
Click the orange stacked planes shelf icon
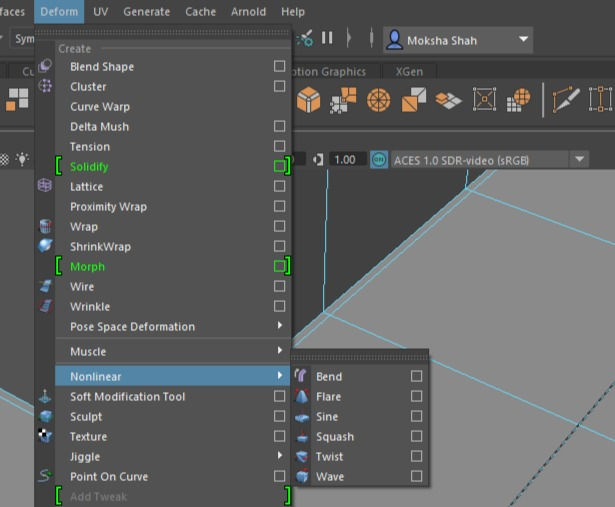[448, 101]
